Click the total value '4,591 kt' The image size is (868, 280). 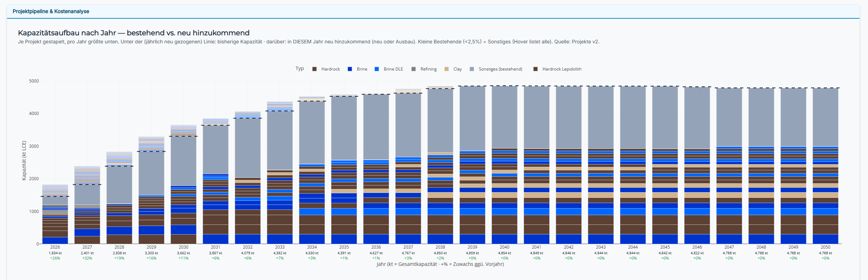coord(344,253)
